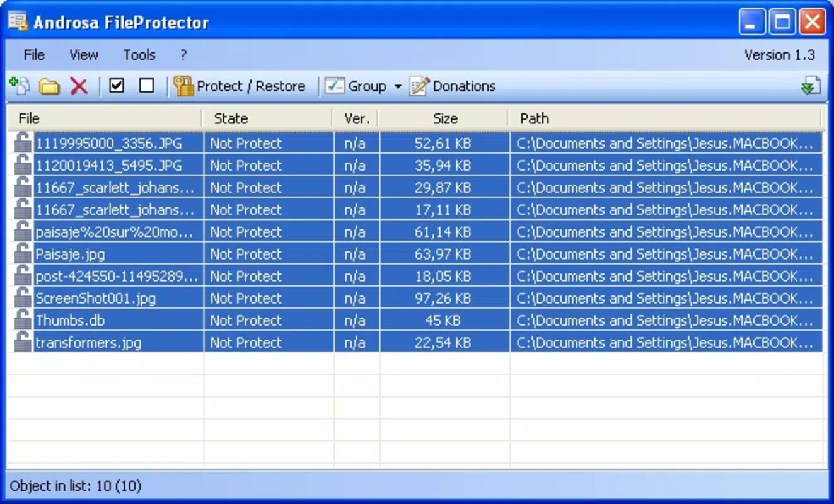
Task: Open the folder icon in toolbar
Action: pyautogui.click(x=49, y=86)
